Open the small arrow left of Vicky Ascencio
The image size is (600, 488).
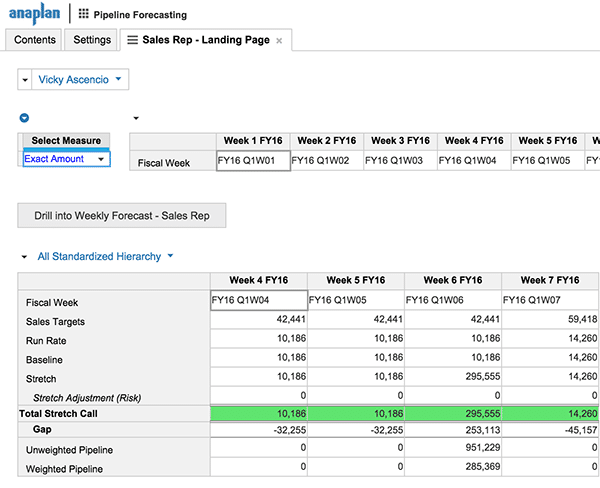click(x=25, y=80)
